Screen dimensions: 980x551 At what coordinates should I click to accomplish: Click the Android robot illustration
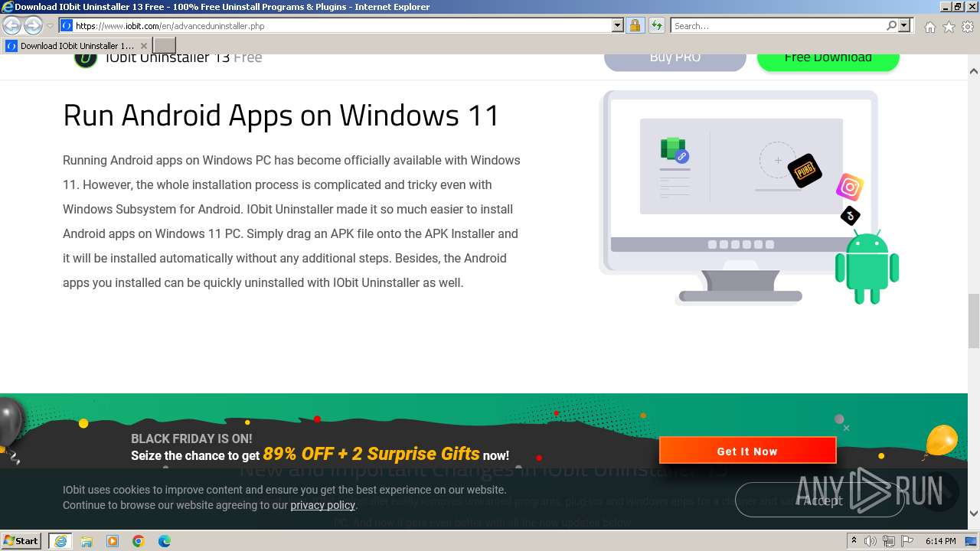pos(867,266)
